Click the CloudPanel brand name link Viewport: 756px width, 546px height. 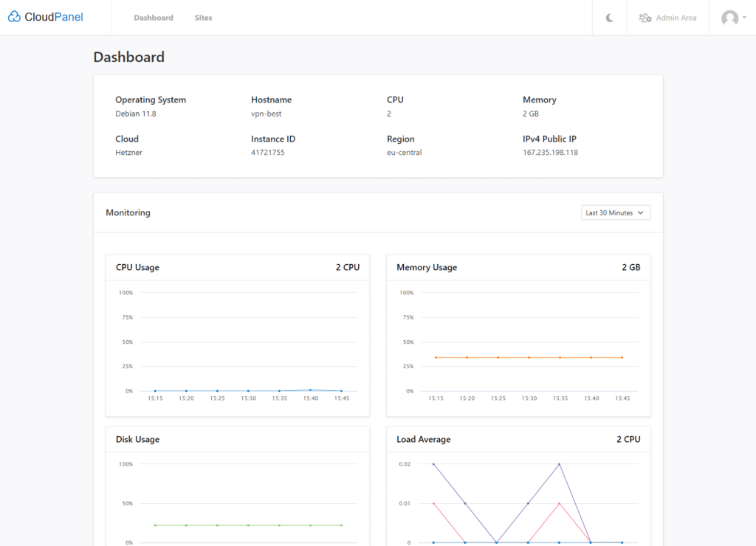point(56,16)
